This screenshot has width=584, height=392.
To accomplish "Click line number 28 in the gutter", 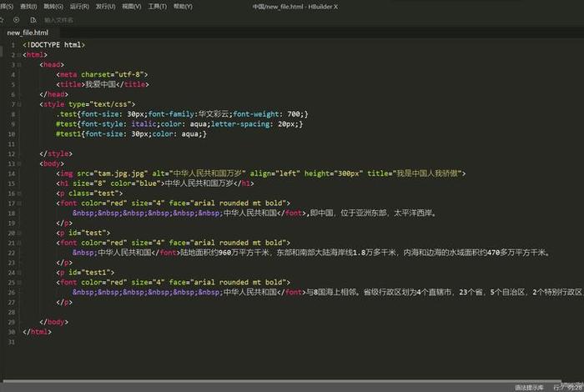I will pyautogui.click(x=11, y=312).
